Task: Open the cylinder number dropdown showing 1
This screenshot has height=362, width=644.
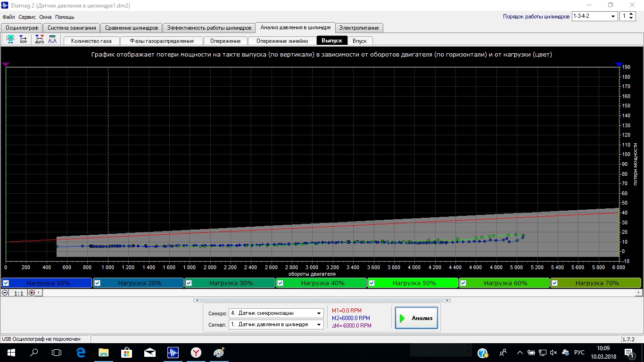Action: (628, 16)
